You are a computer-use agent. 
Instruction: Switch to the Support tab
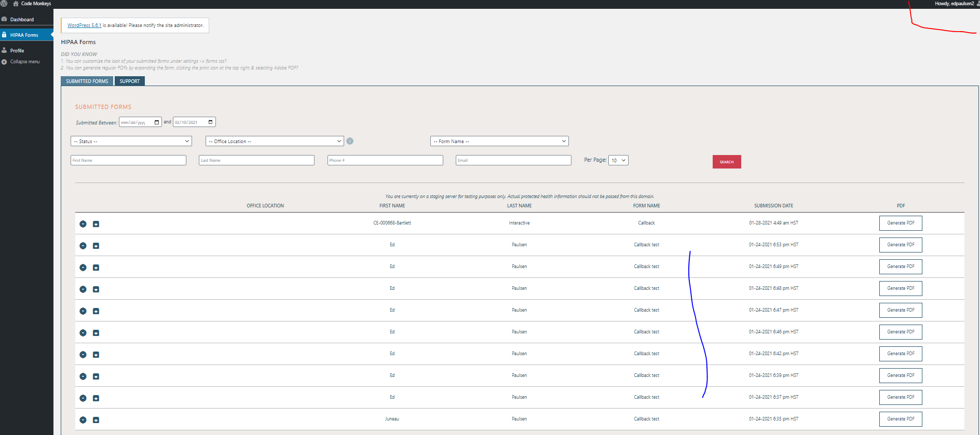[130, 81]
